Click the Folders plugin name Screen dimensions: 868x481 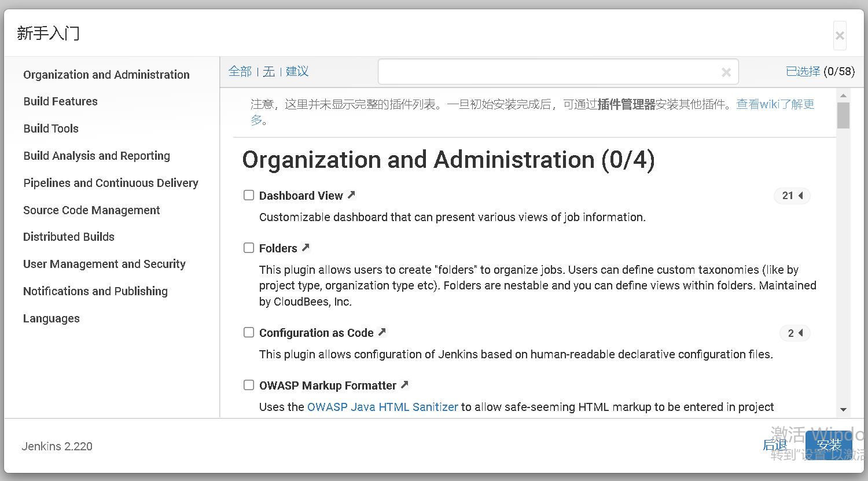point(278,248)
